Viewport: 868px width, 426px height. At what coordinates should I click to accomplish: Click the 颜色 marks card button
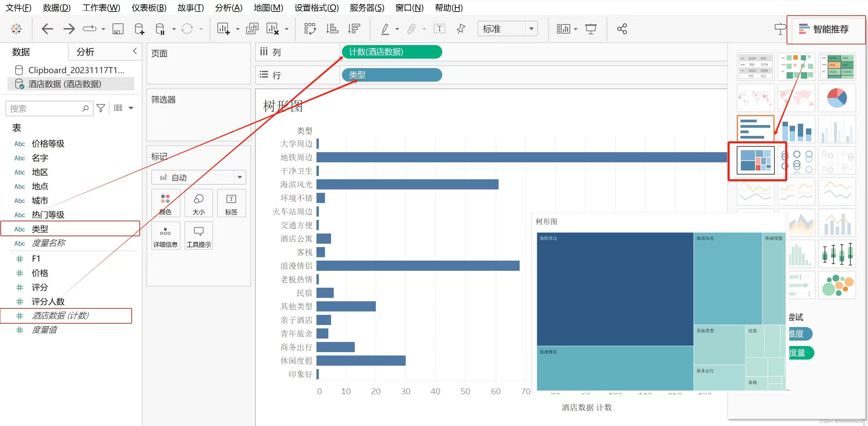[x=165, y=203]
